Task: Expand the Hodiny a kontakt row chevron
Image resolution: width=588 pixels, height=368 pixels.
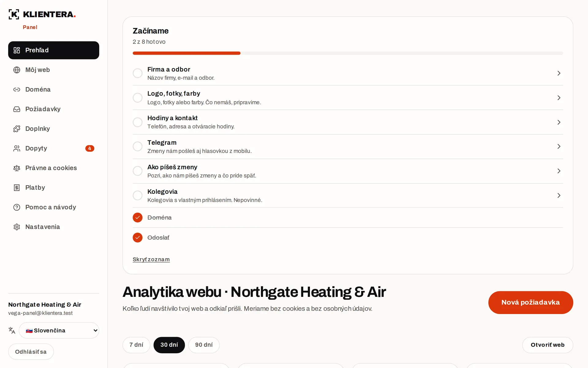Action: click(x=559, y=122)
